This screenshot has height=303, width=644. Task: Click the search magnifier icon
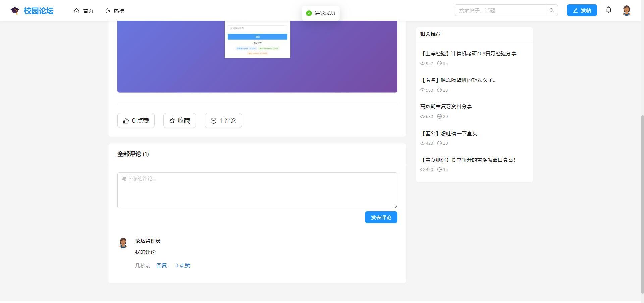coord(552,10)
